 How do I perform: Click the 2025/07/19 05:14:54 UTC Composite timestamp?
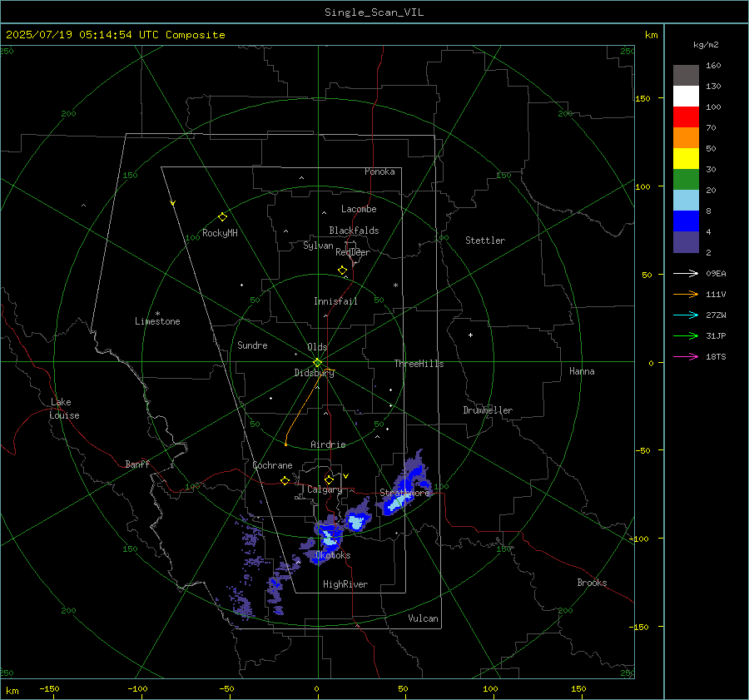click(115, 35)
